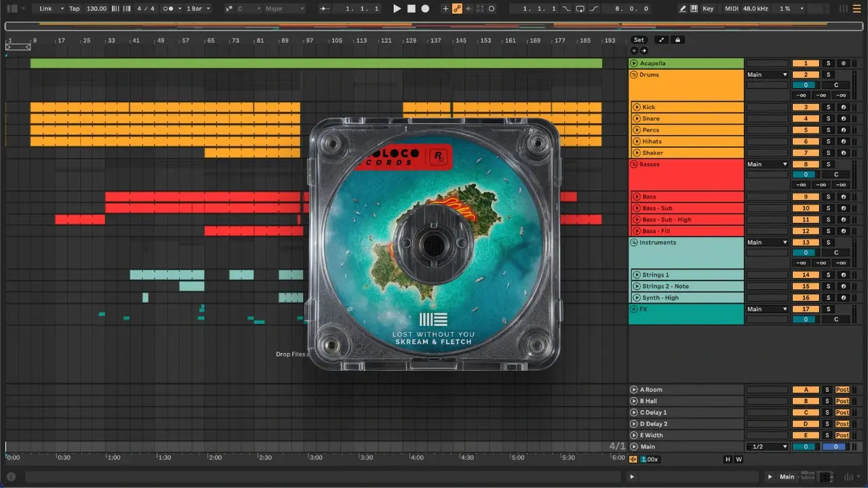Screen dimensions: 868x488
Task: Open the Basses group Main routing dropdown
Action: (x=767, y=164)
